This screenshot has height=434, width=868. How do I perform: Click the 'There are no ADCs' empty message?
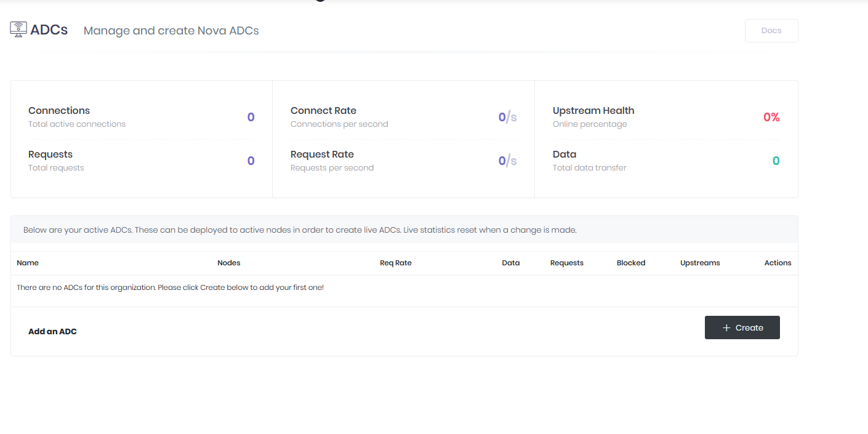click(x=171, y=287)
